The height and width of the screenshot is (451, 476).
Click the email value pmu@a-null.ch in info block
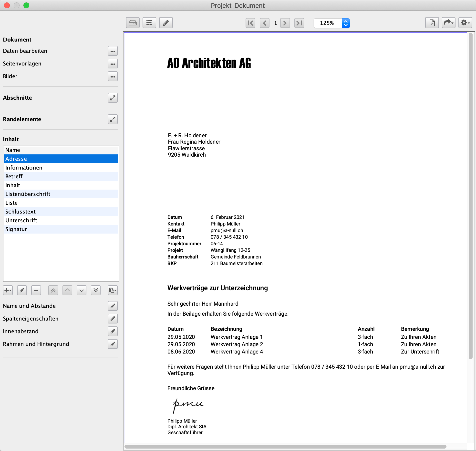point(227,230)
